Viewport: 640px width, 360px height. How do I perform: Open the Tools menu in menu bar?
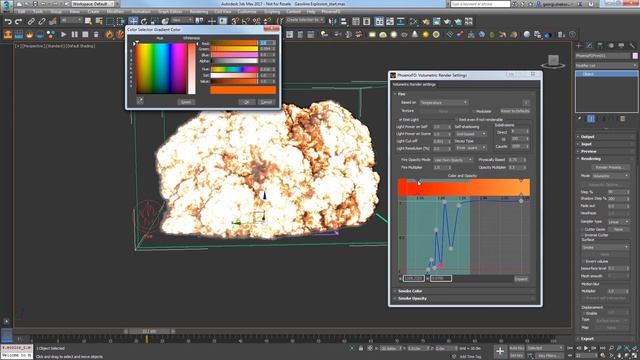[x=38, y=11]
